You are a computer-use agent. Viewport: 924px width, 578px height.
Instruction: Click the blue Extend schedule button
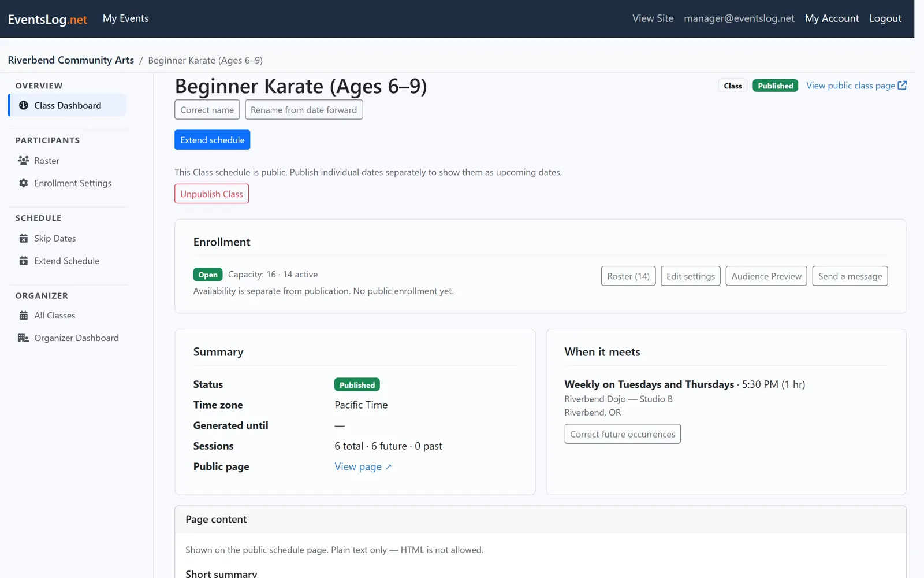pos(213,140)
